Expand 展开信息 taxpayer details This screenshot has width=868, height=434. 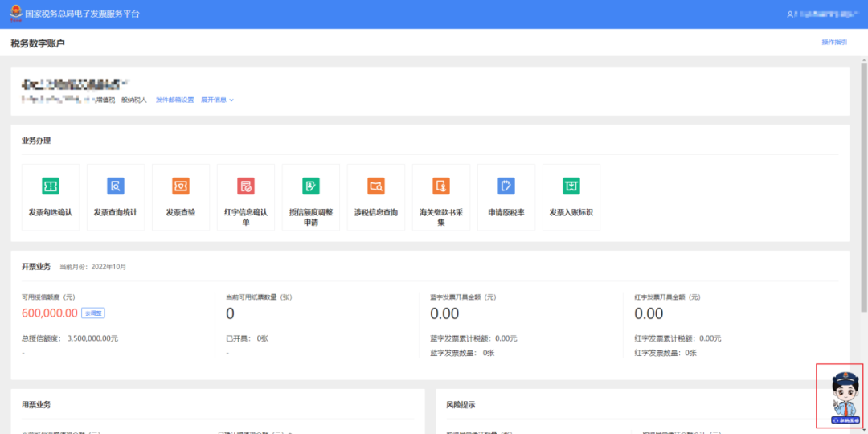click(218, 100)
